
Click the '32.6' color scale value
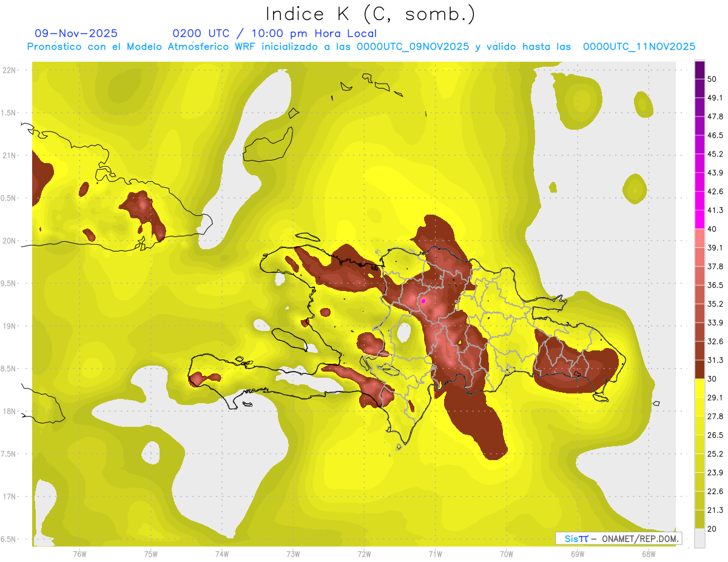[715, 341]
